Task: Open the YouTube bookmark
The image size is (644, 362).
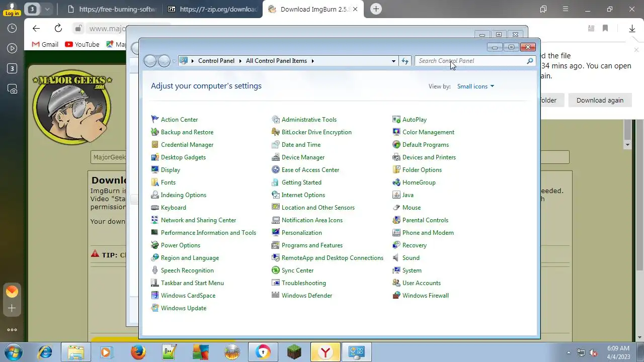Action: (82, 44)
